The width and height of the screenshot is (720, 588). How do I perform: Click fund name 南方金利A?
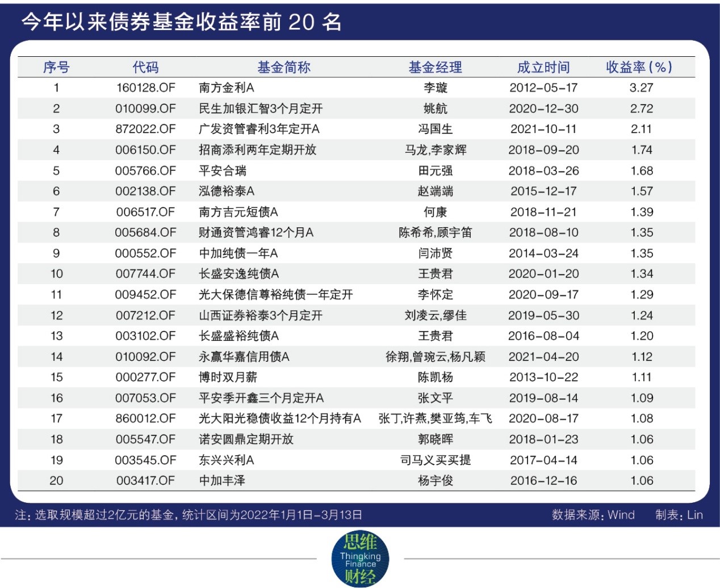click(227, 88)
